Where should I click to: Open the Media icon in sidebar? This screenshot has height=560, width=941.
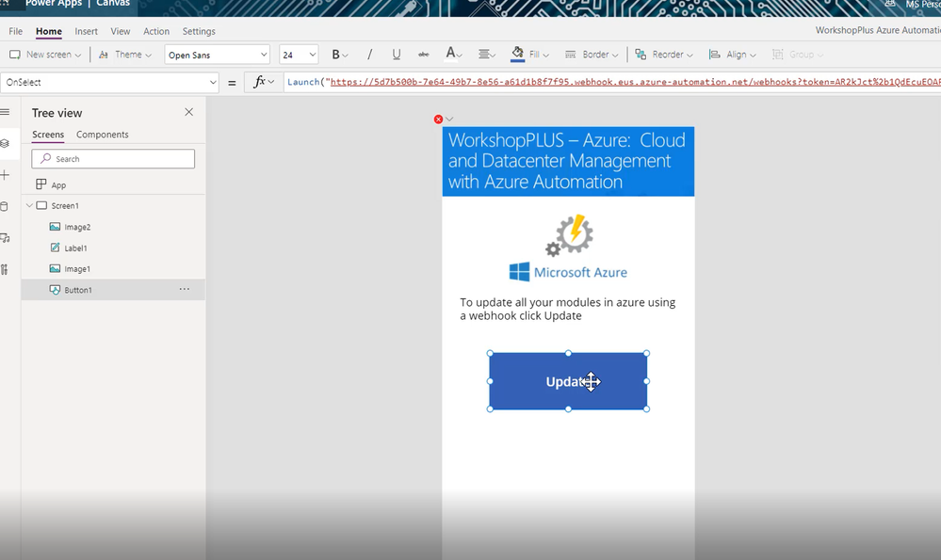5,238
